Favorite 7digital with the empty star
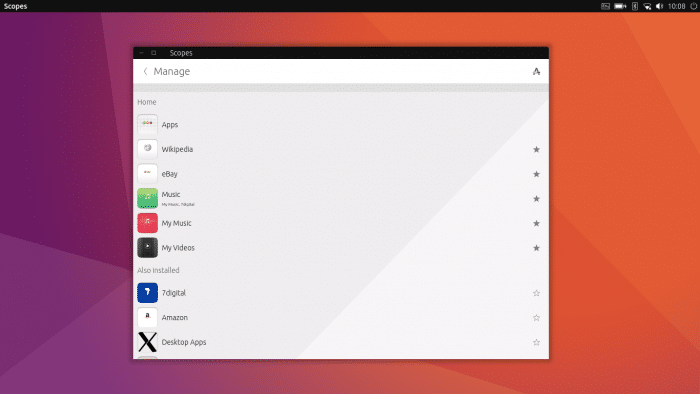The width and height of the screenshot is (700, 394). pos(536,293)
